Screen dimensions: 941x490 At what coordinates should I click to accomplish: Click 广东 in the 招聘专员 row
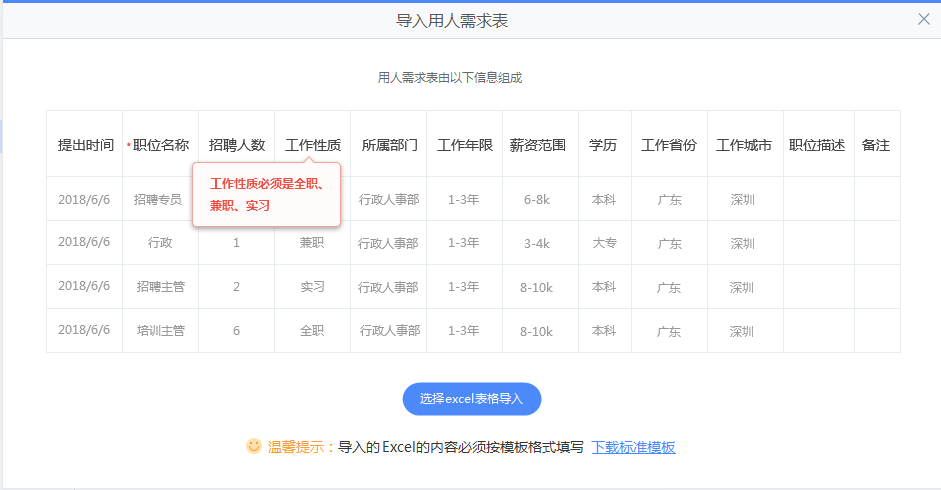669,200
